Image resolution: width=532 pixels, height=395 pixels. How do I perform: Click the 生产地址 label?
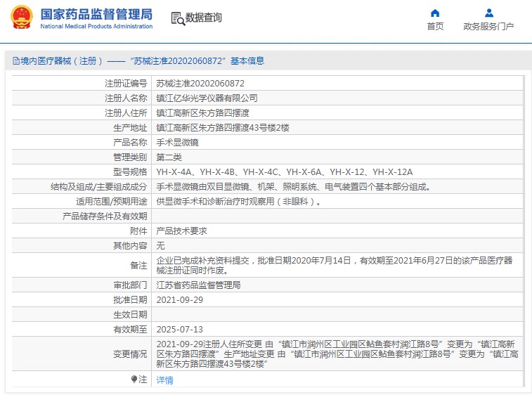(x=130, y=128)
